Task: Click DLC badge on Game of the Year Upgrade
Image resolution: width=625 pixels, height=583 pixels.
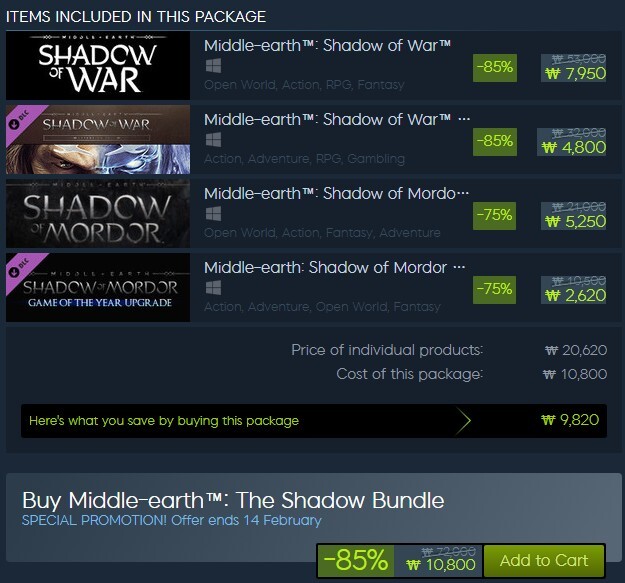Action: [22, 269]
